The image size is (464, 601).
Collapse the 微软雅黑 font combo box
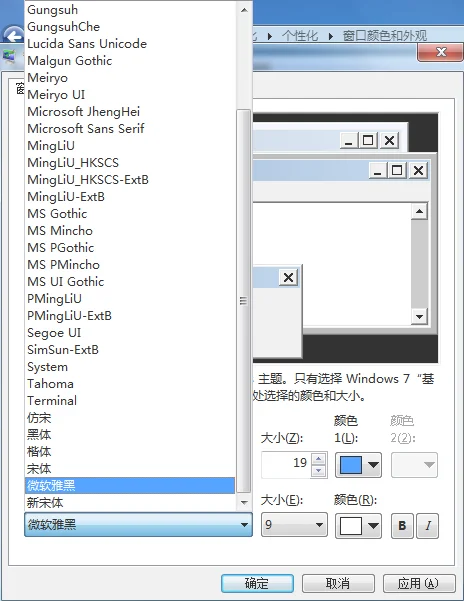(x=138, y=524)
